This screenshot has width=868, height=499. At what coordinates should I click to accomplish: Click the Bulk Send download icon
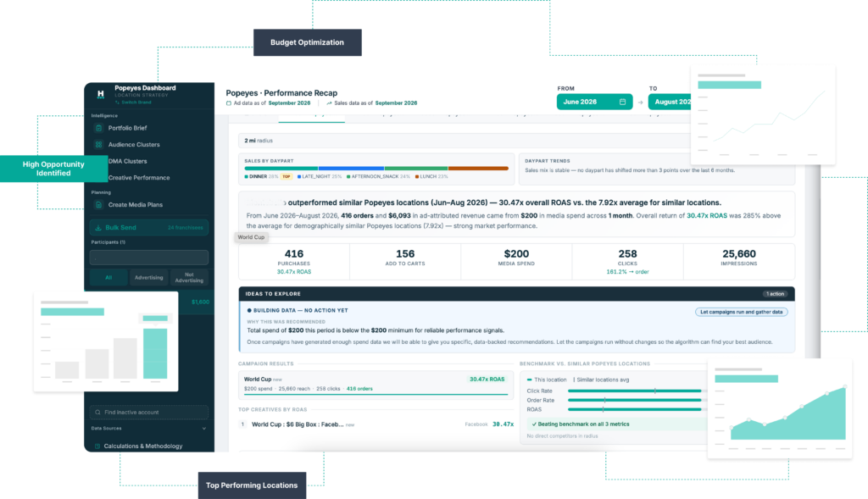click(98, 227)
